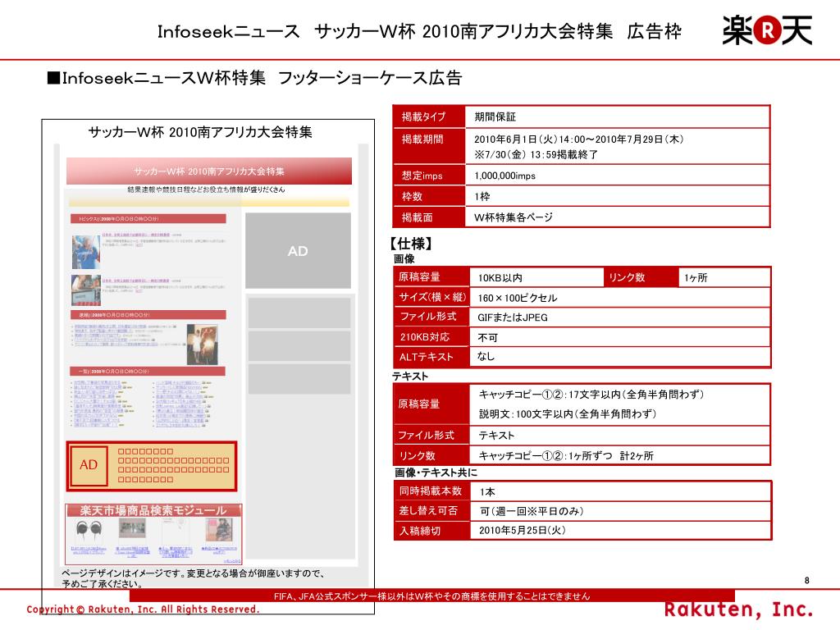Click the trophy photo in the mockup
Image resolution: width=840 pixels, height=630 pixels.
pyautogui.click(x=202, y=345)
